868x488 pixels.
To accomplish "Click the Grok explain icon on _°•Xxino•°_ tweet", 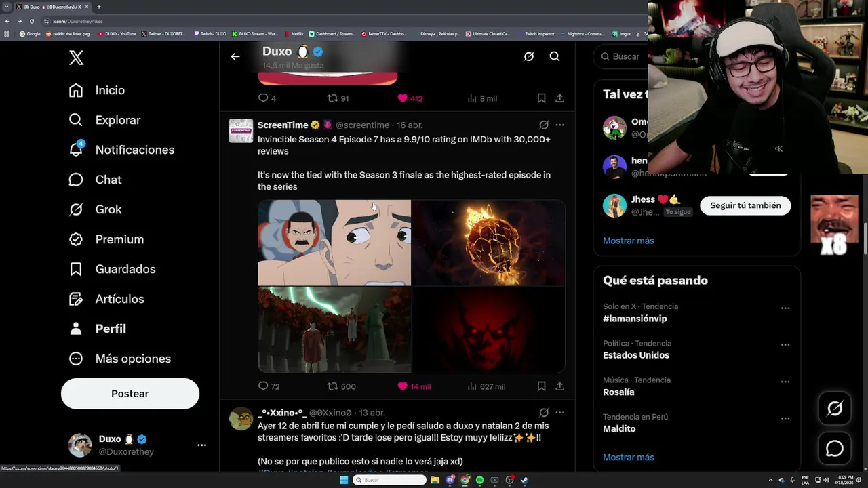I will click(544, 412).
